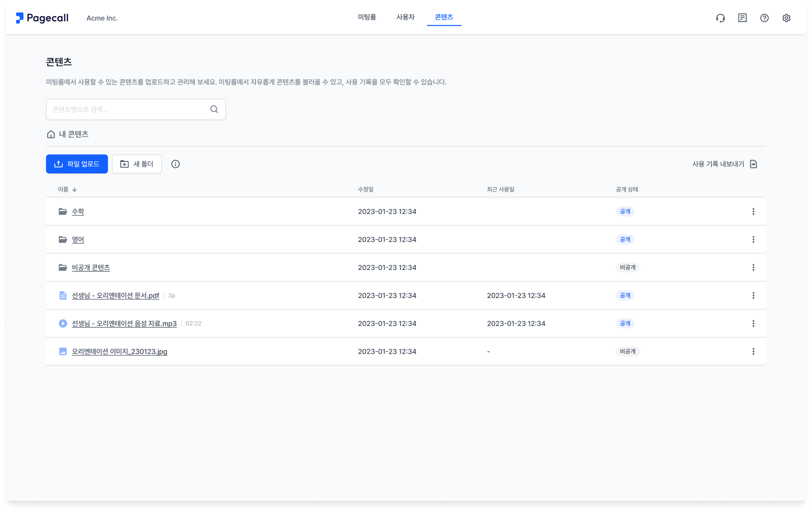Click the home icon beside 내 콘텐츠

[x=51, y=134]
